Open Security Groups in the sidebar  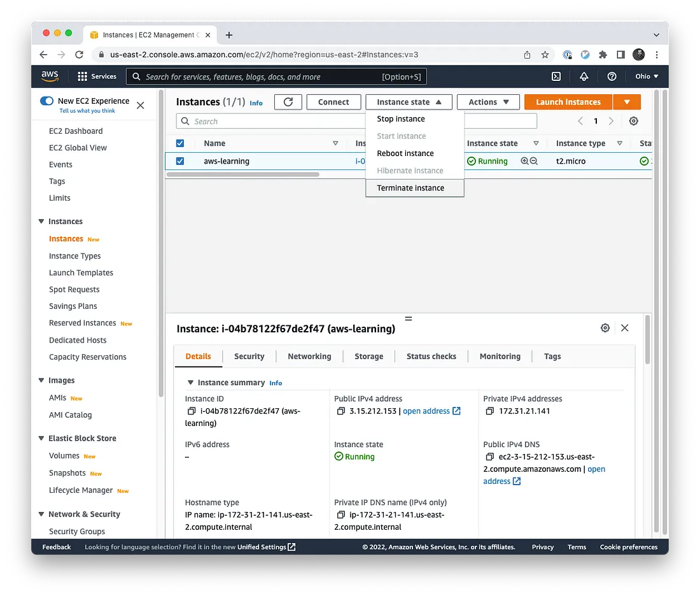point(77,531)
